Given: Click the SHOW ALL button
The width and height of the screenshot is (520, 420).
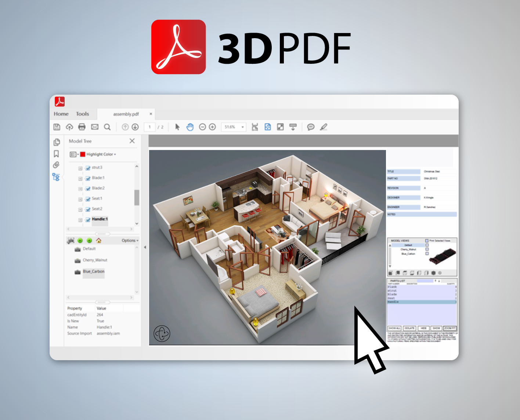Looking at the screenshot, I should 394,328.
